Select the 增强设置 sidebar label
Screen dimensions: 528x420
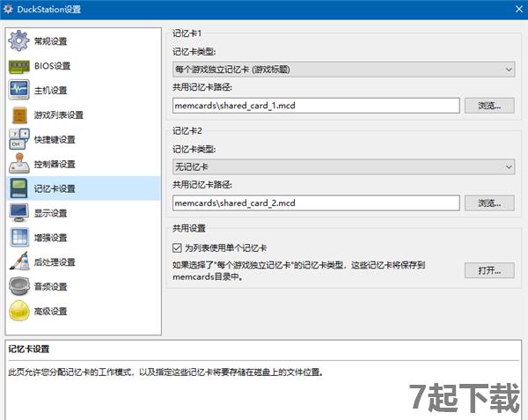[50, 238]
